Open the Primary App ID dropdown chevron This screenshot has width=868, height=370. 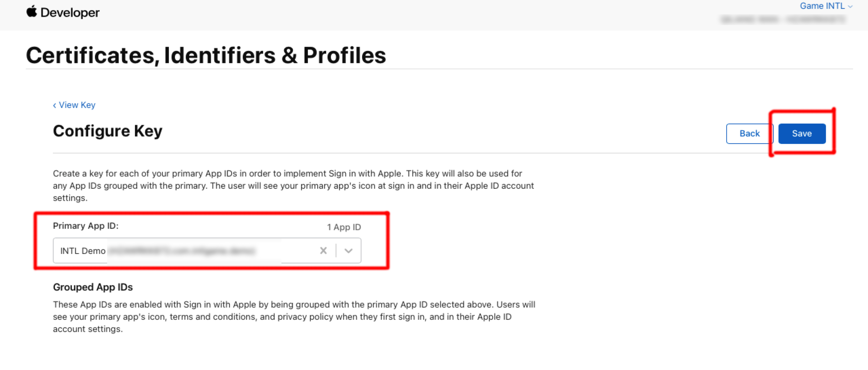349,251
